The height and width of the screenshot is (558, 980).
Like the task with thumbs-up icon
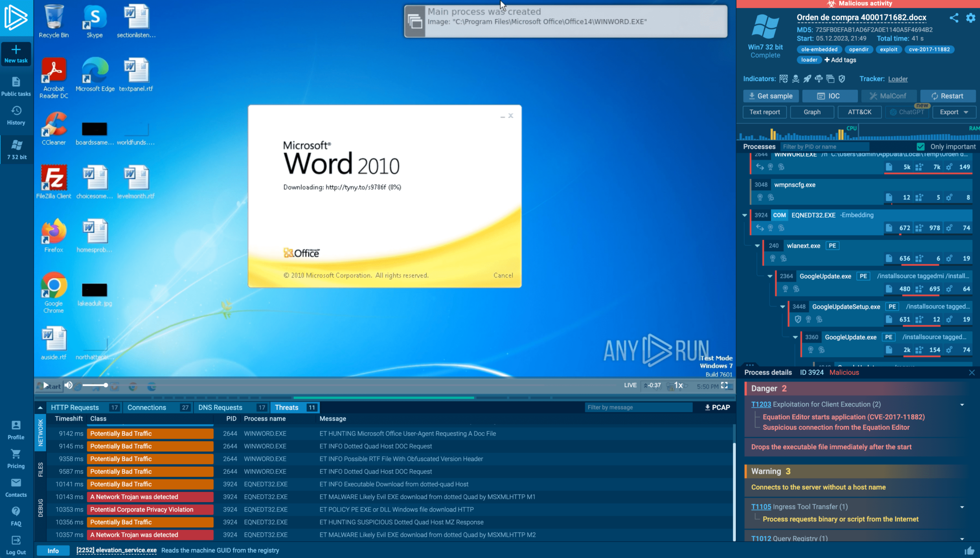click(969, 550)
